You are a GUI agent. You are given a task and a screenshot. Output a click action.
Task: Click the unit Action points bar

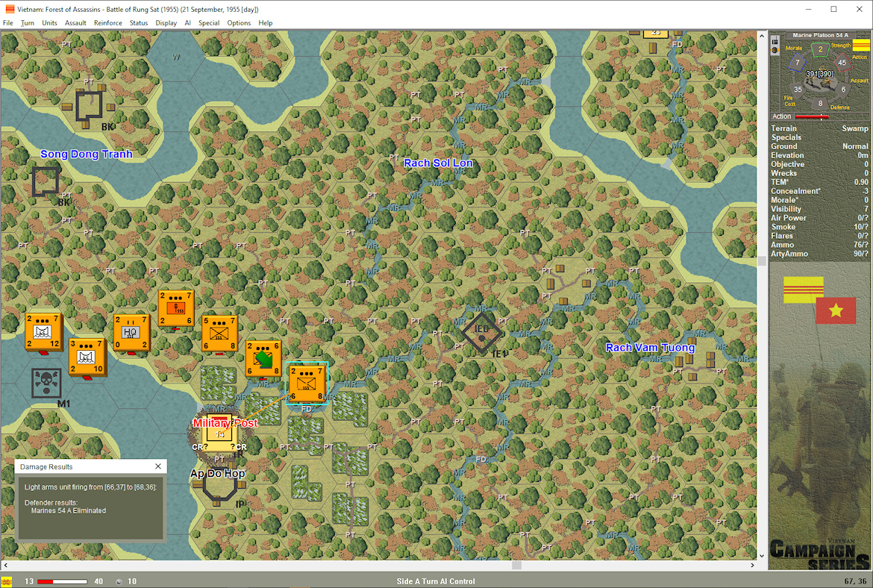812,116
